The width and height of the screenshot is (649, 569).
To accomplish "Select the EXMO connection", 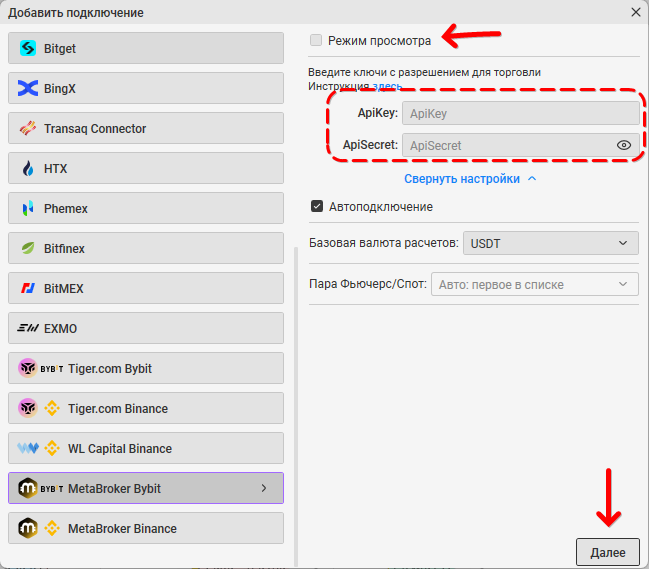I will coord(146,328).
